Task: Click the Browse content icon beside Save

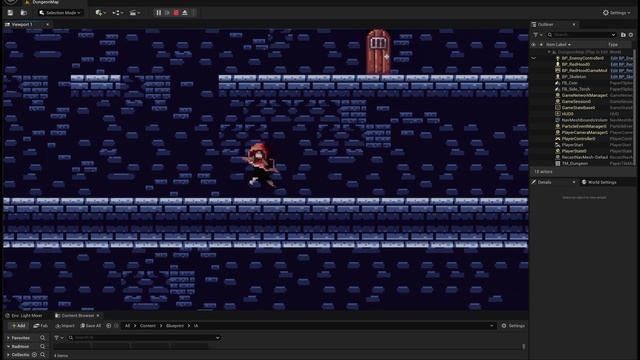Action: tap(24, 13)
